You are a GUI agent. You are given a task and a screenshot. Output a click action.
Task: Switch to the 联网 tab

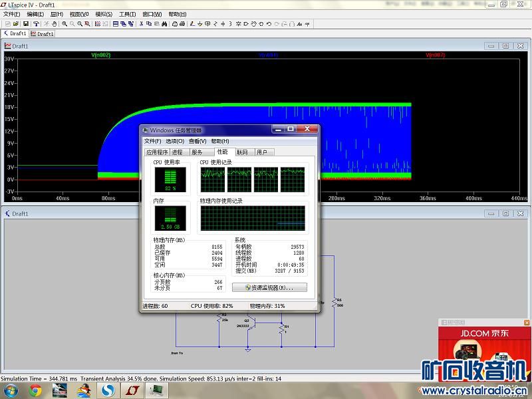tap(242, 152)
